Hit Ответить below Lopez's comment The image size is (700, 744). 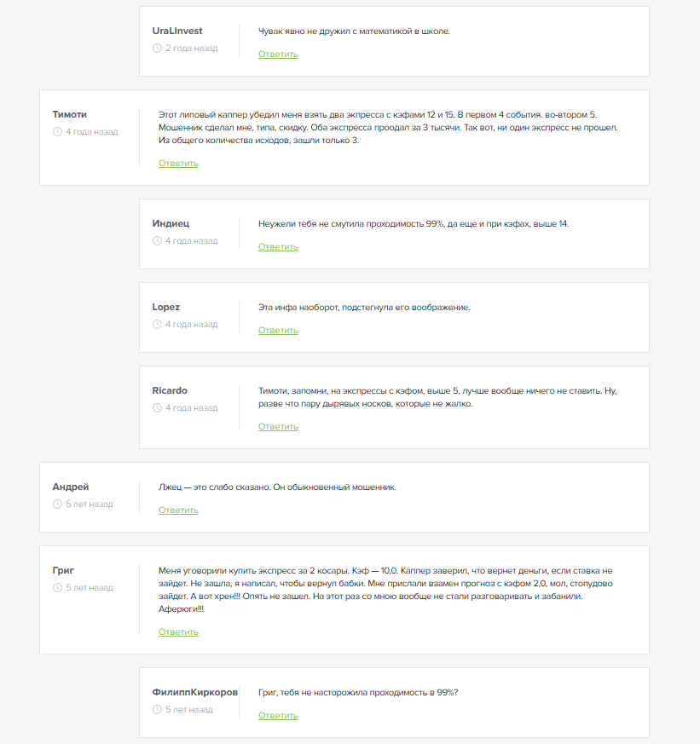pyautogui.click(x=278, y=331)
